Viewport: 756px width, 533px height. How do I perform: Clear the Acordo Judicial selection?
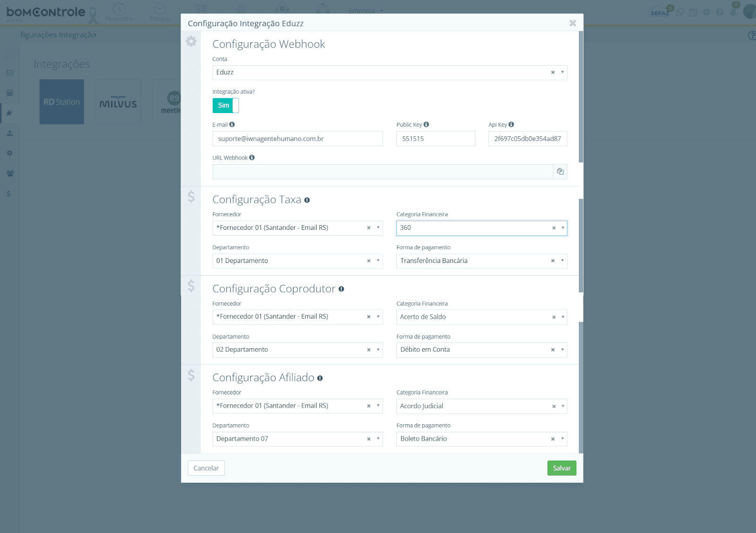(x=554, y=406)
